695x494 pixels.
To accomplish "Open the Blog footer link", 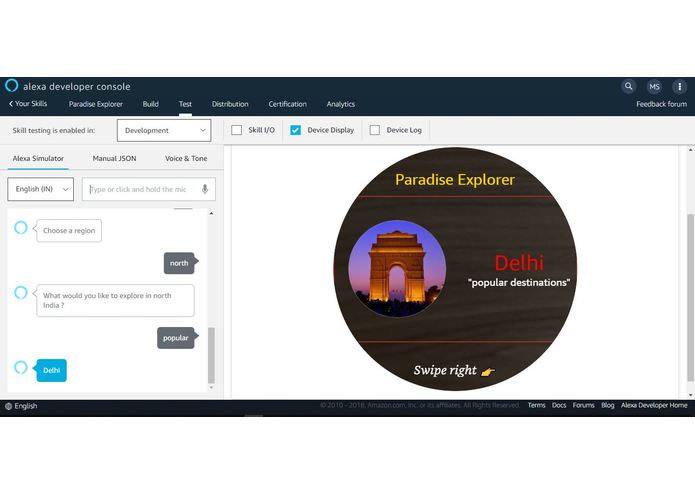I will [608, 405].
